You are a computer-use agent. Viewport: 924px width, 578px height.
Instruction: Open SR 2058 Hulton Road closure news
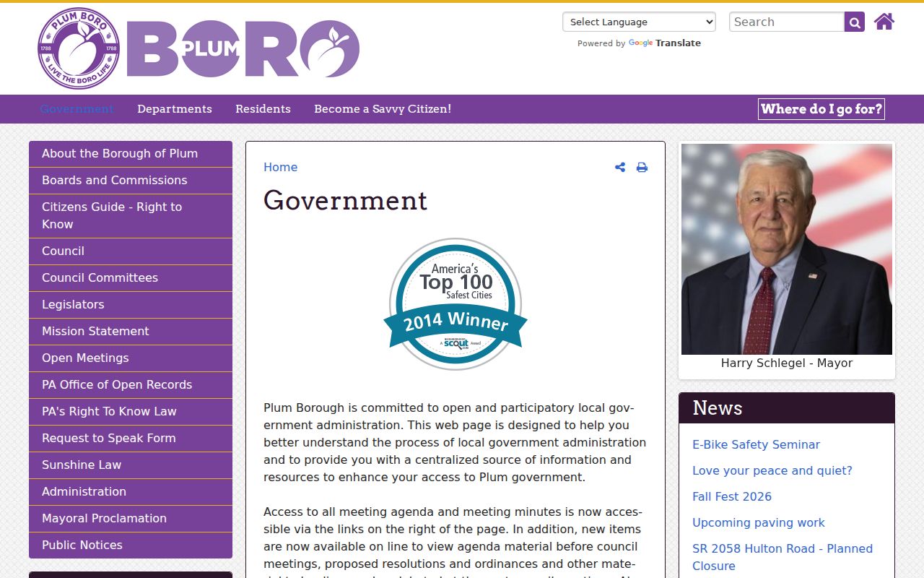point(783,558)
